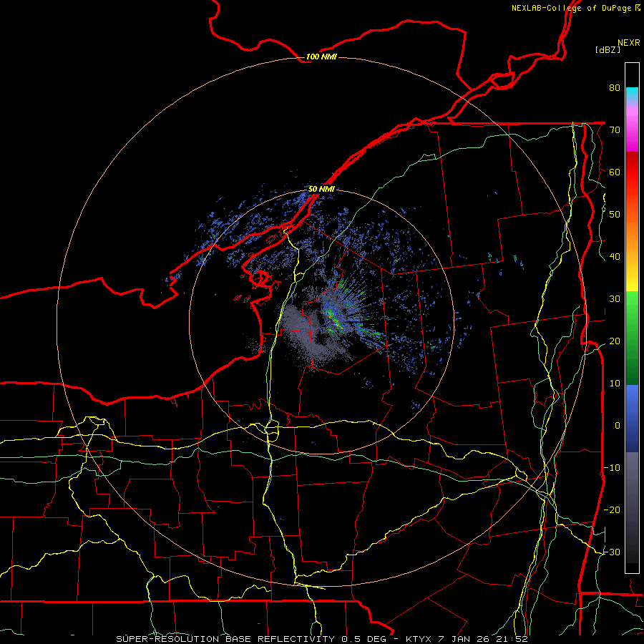Viewport: 644px width, 644px height.
Task: Click the -10 value on the dBZ scale
Action: [x=612, y=468]
